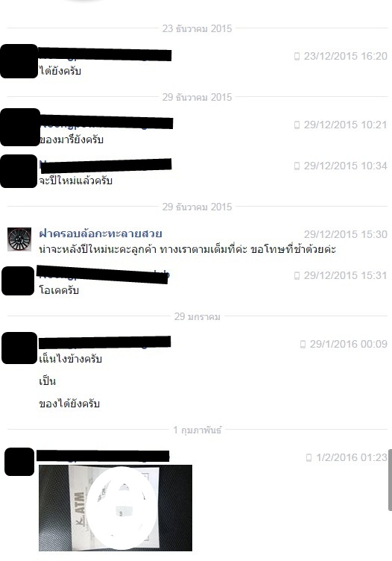This screenshot has width=392, height=561.
Task: Click mobile icon beside 23/12/2015 16:20
Action: (297, 56)
